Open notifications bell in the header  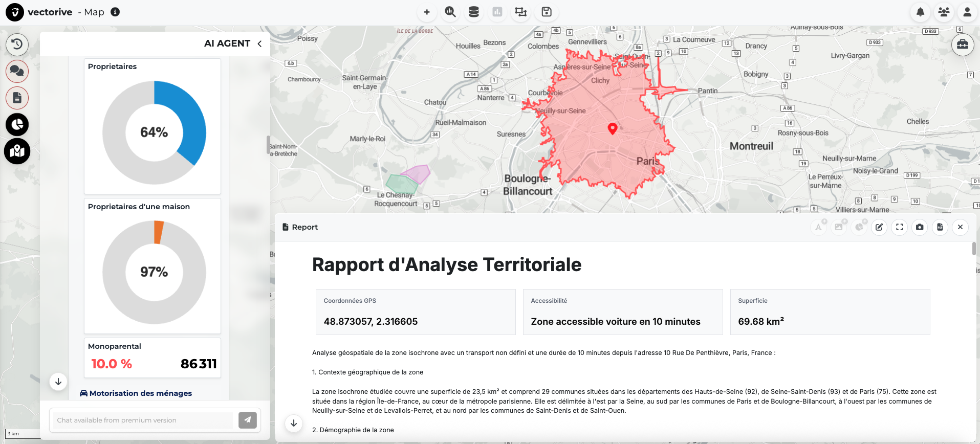click(920, 12)
